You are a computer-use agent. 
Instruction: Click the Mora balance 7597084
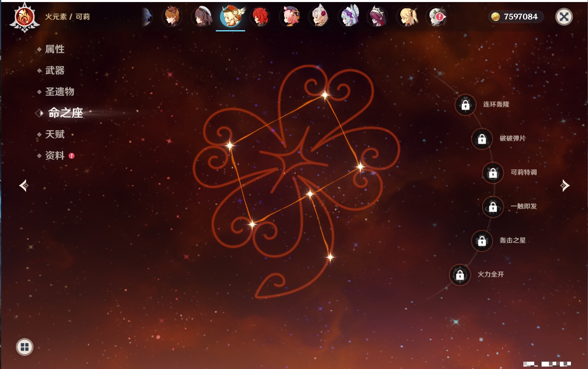(x=520, y=17)
